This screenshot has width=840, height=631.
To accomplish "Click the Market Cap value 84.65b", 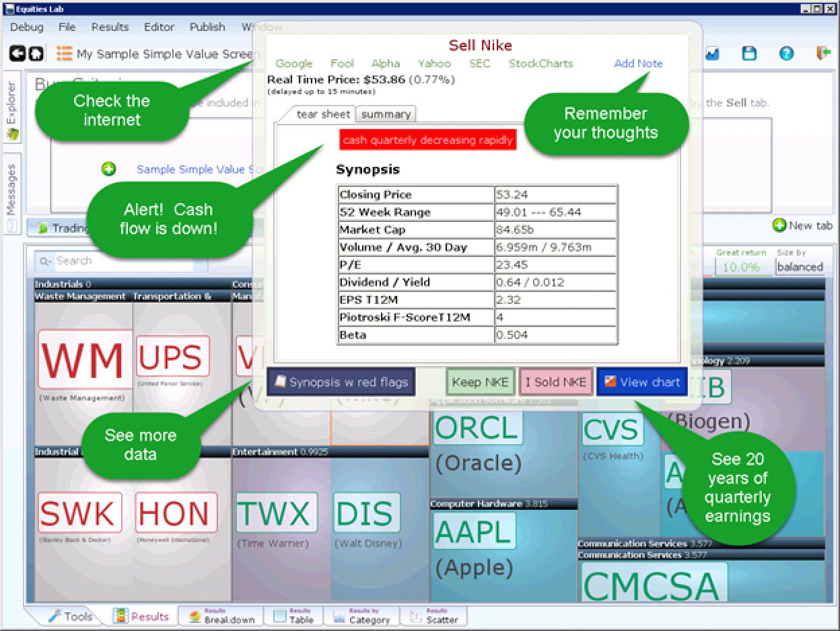I will pos(555,230).
